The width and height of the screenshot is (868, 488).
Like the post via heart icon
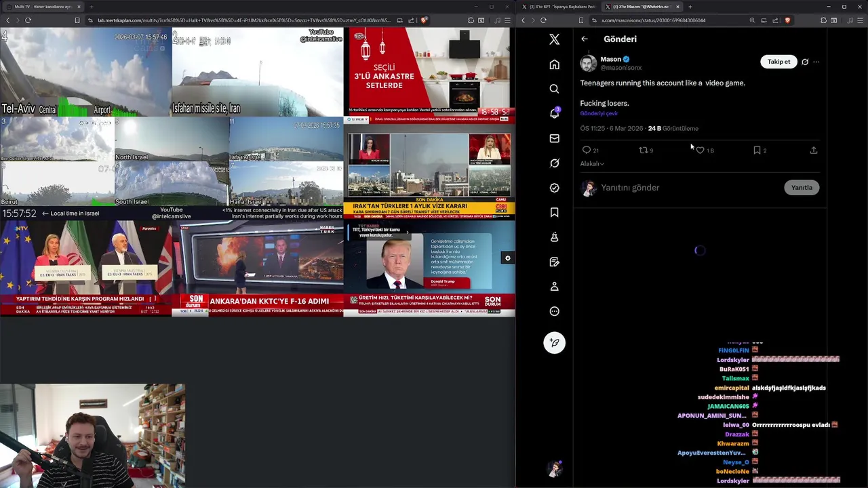pos(700,150)
